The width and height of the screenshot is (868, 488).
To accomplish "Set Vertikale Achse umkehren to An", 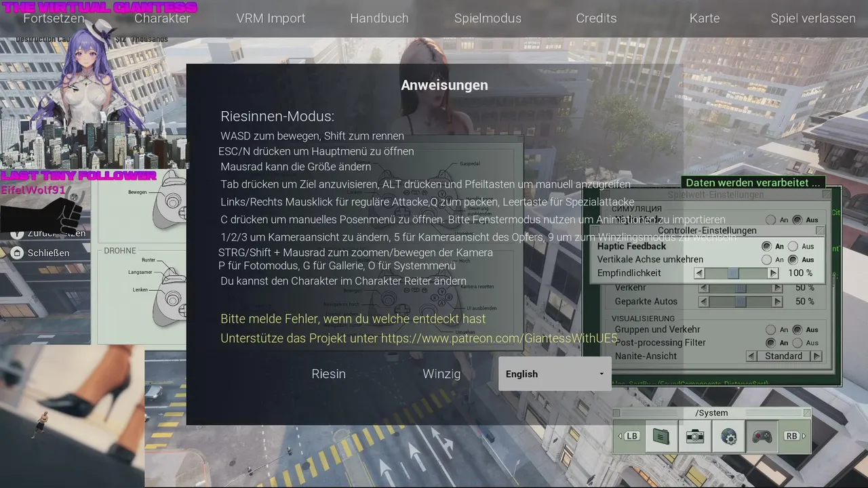I will (x=767, y=260).
